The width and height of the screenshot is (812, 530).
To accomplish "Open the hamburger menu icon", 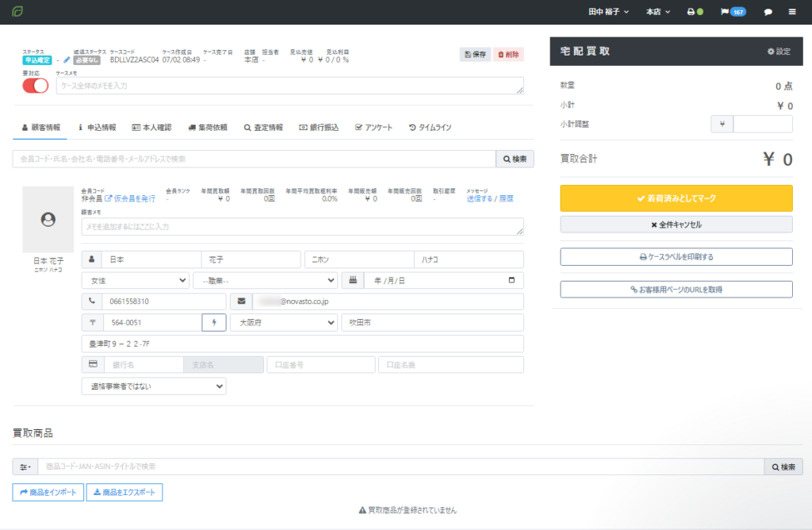I will coord(792,11).
